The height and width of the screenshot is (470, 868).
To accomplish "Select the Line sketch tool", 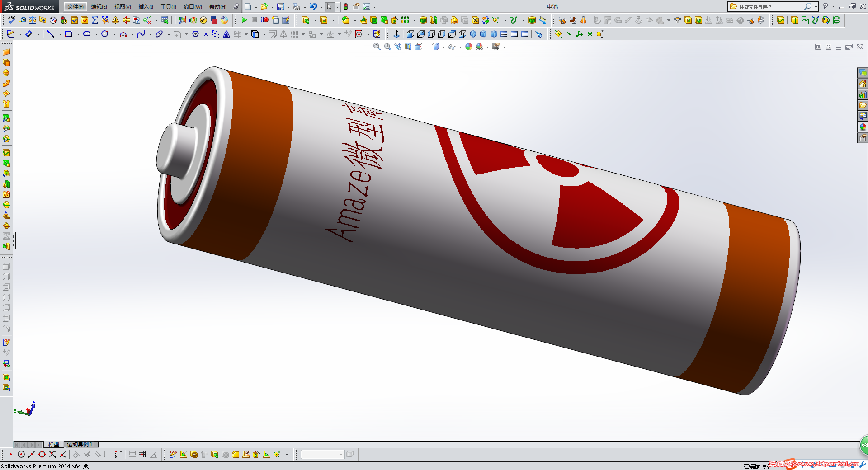I will (x=51, y=34).
